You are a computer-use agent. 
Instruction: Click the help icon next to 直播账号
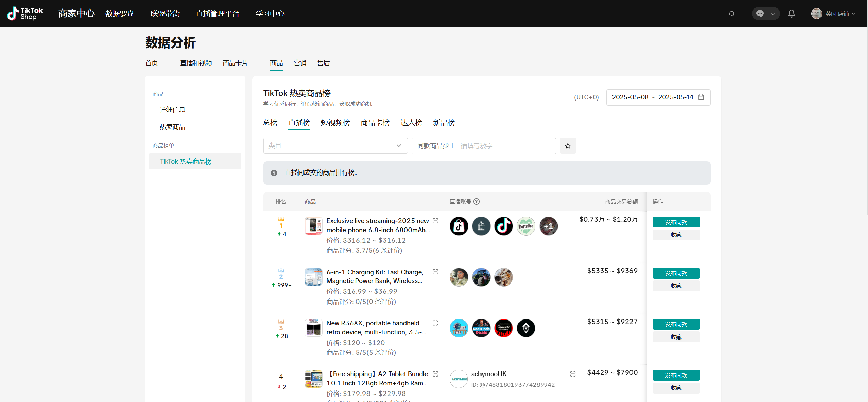pyautogui.click(x=476, y=202)
